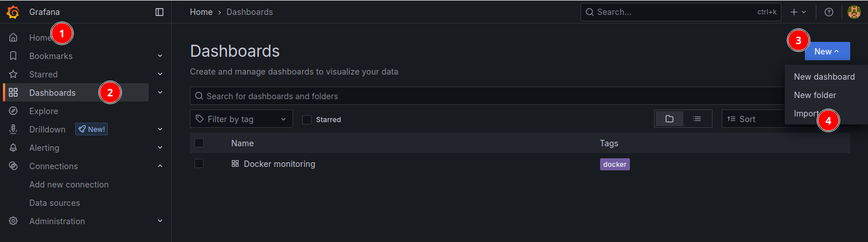Switch to folder view layout
Image resolution: width=868 pixels, height=242 pixels.
tap(669, 119)
